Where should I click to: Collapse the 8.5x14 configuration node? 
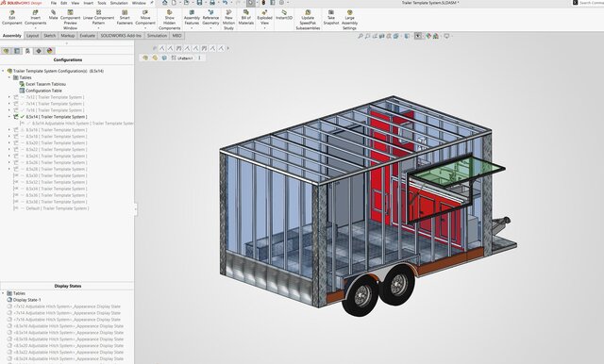pos(9,117)
